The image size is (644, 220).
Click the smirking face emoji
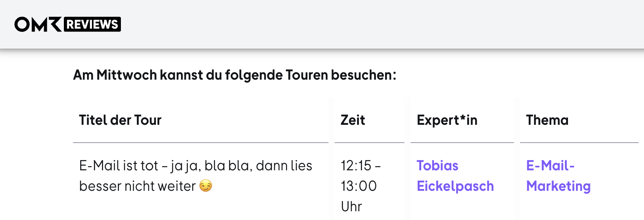click(206, 186)
